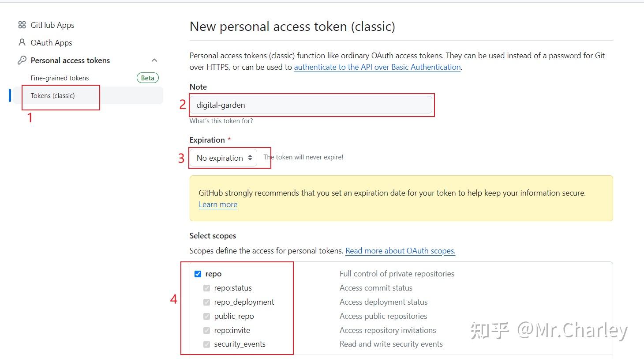Collapse the Personal access tokens section
The height and width of the screenshot is (359, 644).
pos(154,60)
